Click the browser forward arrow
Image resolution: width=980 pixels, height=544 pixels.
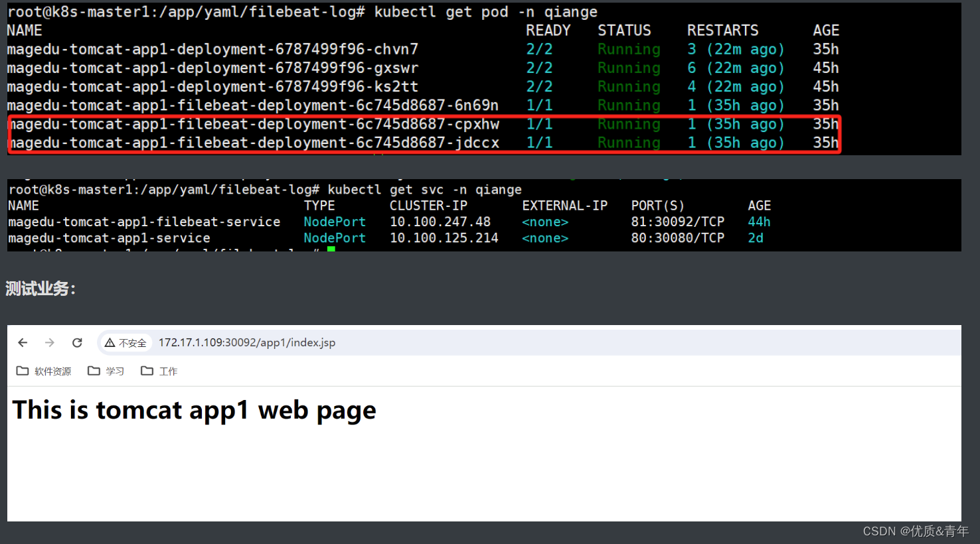pyautogui.click(x=50, y=342)
